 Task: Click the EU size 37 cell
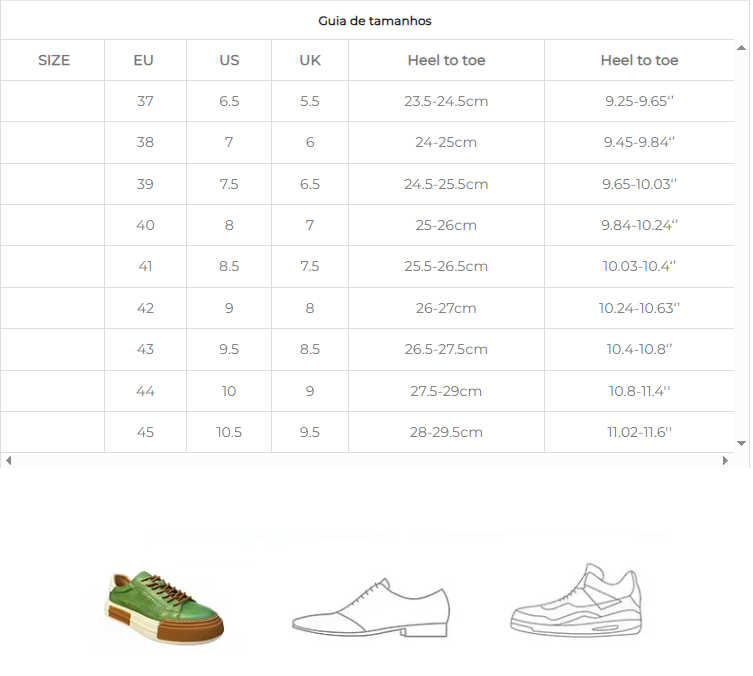145,101
